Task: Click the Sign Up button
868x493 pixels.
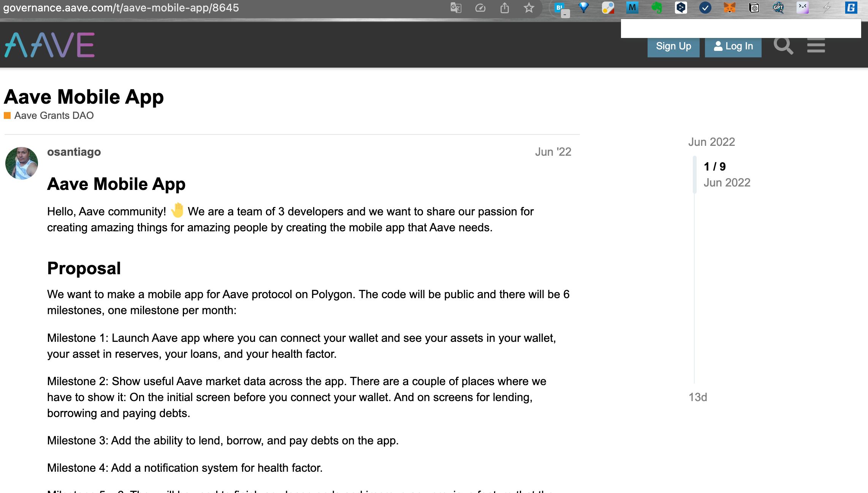Action: click(673, 46)
